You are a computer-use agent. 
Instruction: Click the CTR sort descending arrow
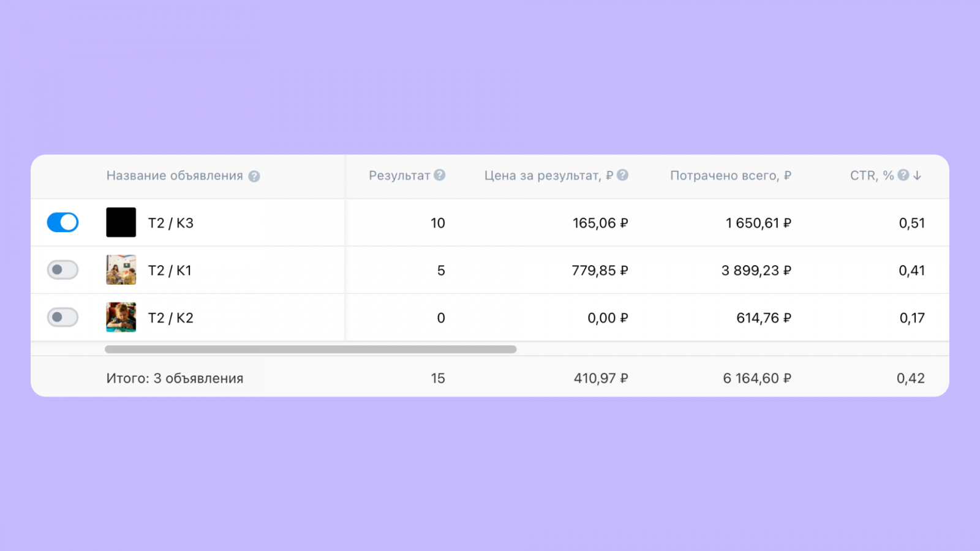917,175
